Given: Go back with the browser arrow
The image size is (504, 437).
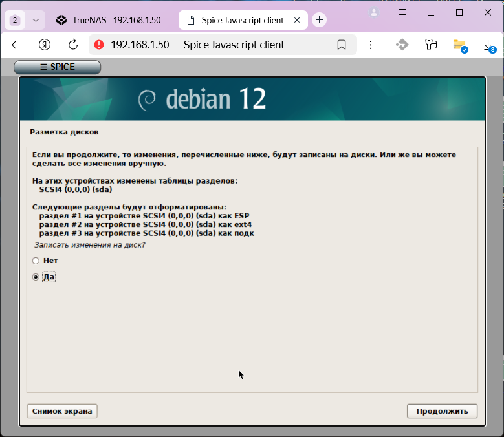Looking at the screenshot, I should [x=16, y=45].
